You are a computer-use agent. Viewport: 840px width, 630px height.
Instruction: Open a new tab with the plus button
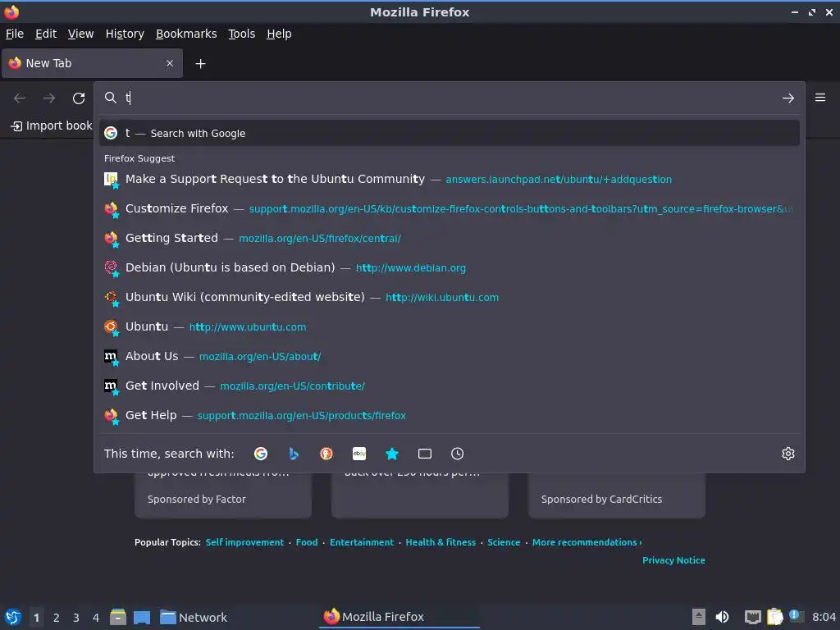coord(200,64)
